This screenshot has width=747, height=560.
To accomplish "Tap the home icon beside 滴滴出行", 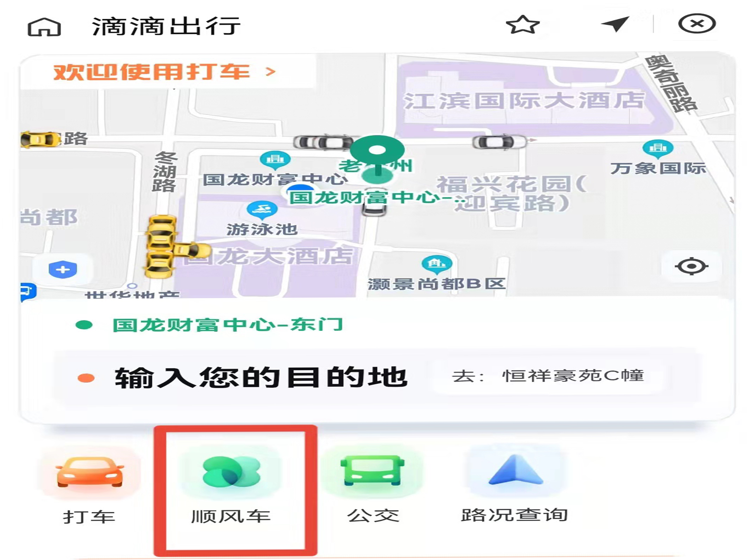I will pos(44,27).
